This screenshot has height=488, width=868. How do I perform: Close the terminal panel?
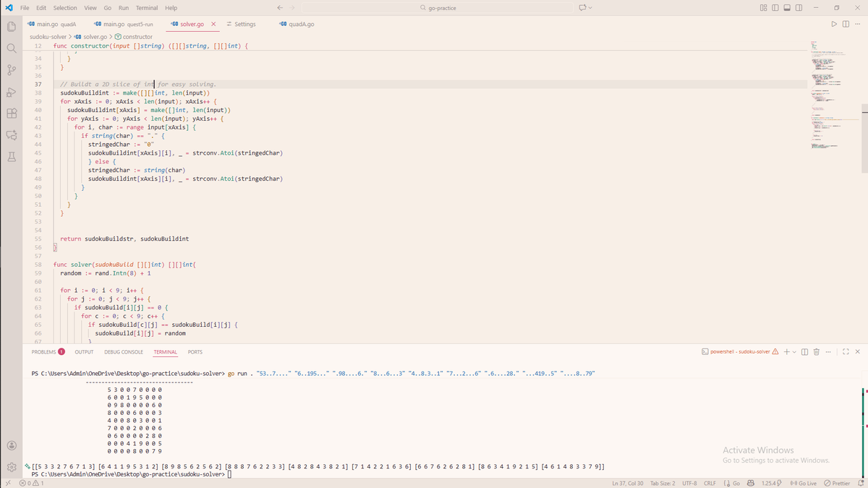pyautogui.click(x=857, y=352)
